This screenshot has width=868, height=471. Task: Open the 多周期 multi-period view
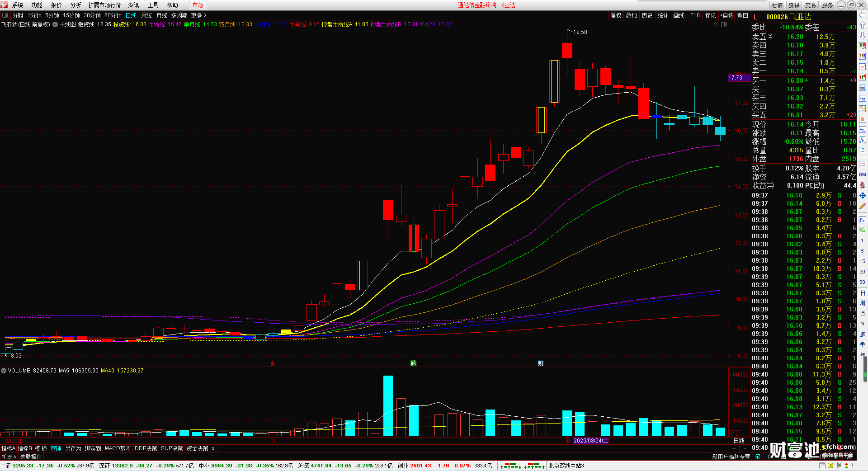click(179, 15)
